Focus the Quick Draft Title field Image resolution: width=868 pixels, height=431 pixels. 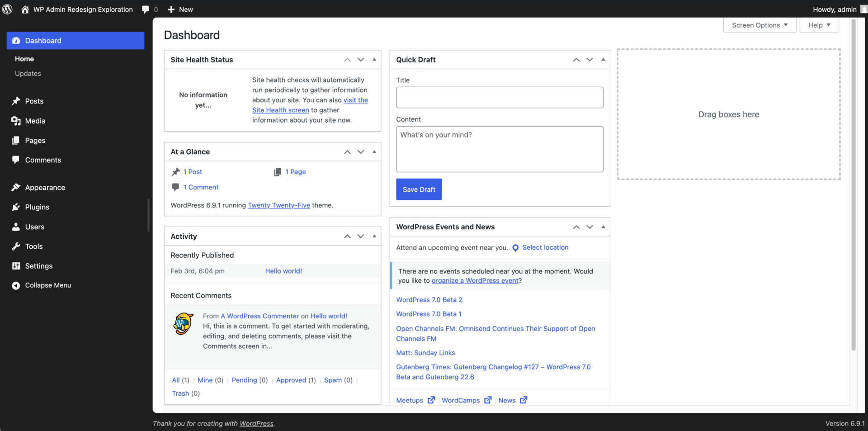pyautogui.click(x=500, y=98)
